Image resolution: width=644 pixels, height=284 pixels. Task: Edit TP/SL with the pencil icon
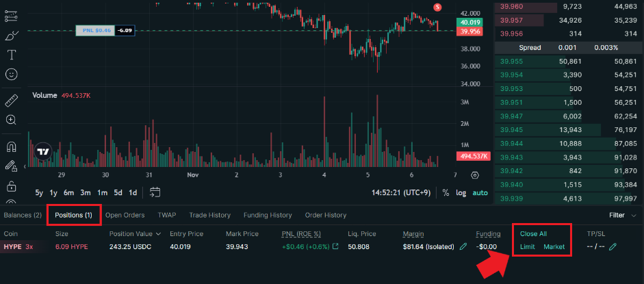pyautogui.click(x=613, y=246)
